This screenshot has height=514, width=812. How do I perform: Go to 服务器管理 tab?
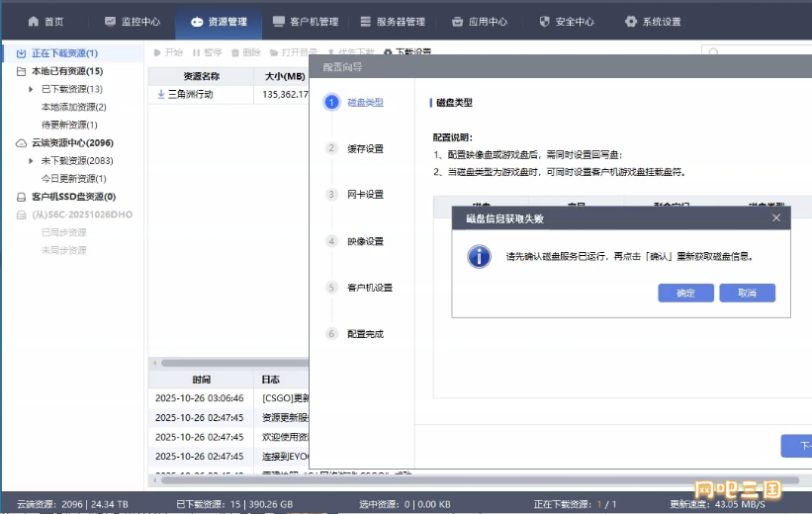click(x=393, y=21)
